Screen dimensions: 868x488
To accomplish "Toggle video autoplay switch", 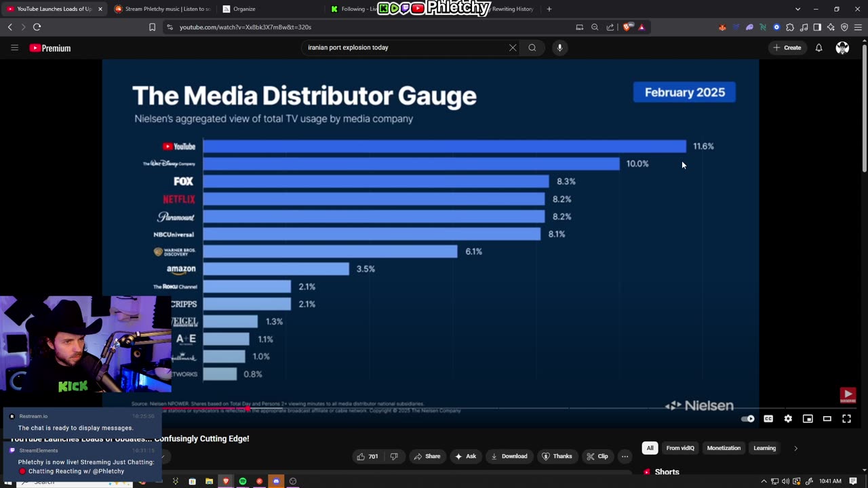I will point(748,419).
